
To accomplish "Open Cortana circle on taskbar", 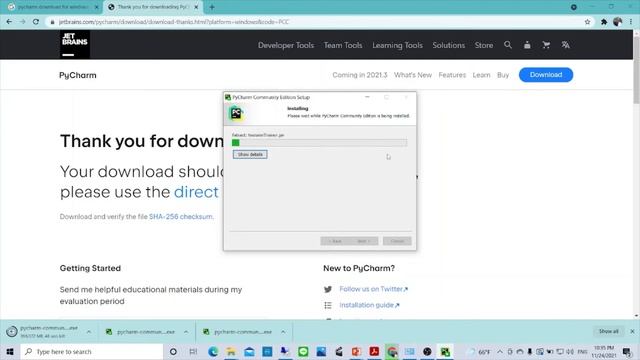I will point(173,351).
